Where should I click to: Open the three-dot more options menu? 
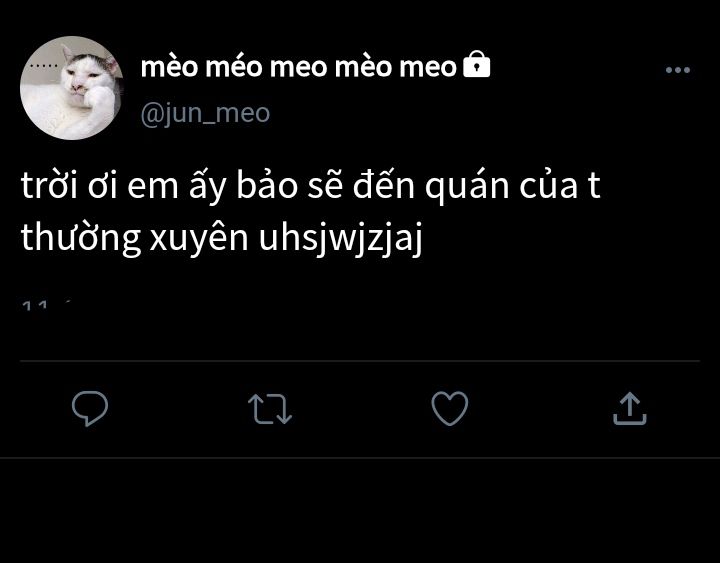pos(678,70)
